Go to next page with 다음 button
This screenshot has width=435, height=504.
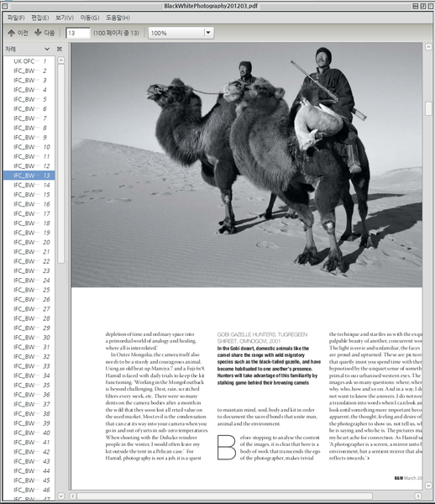coord(45,33)
